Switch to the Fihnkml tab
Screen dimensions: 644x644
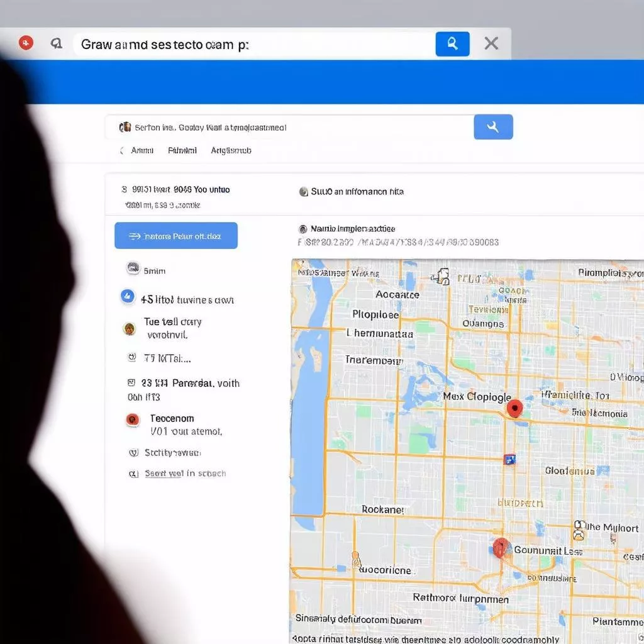[182, 150]
